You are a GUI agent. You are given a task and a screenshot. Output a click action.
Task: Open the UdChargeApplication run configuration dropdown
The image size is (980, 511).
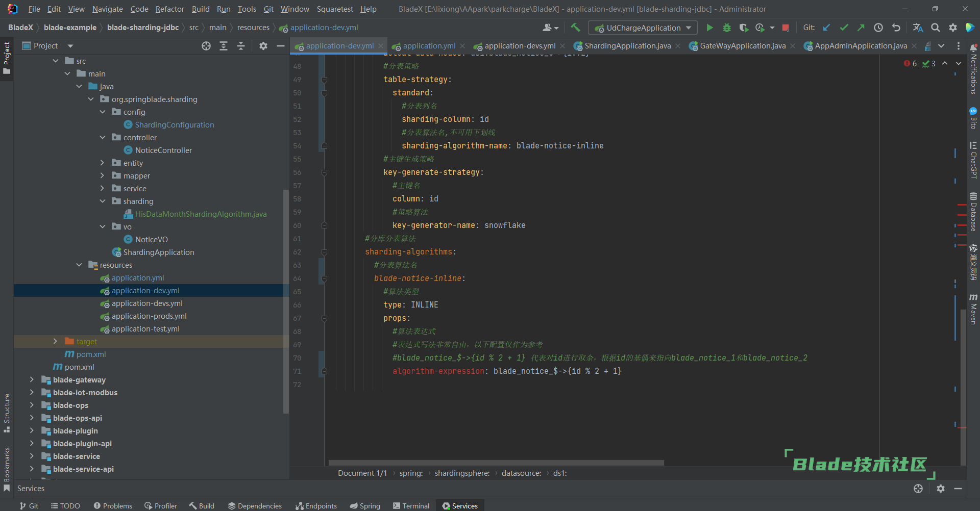[643, 28]
